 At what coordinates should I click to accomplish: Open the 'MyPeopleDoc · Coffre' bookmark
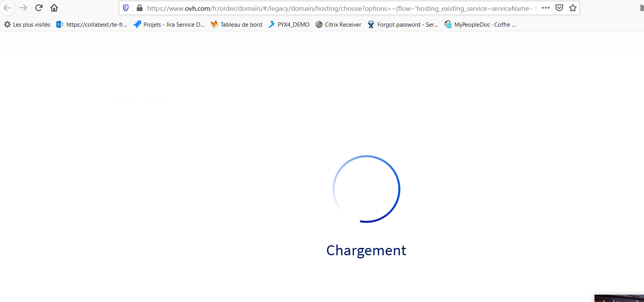480,25
